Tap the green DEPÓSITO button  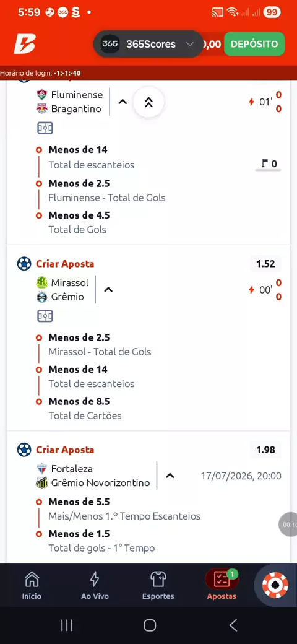[x=254, y=44]
